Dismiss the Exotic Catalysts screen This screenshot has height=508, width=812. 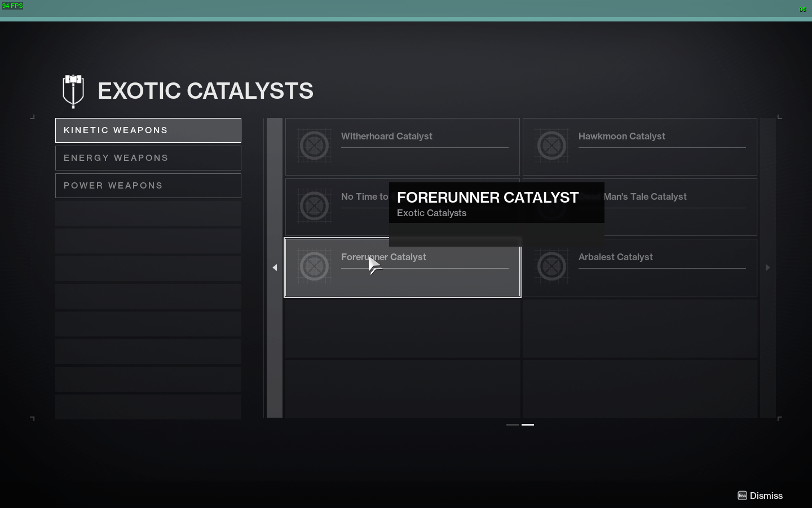click(760, 496)
